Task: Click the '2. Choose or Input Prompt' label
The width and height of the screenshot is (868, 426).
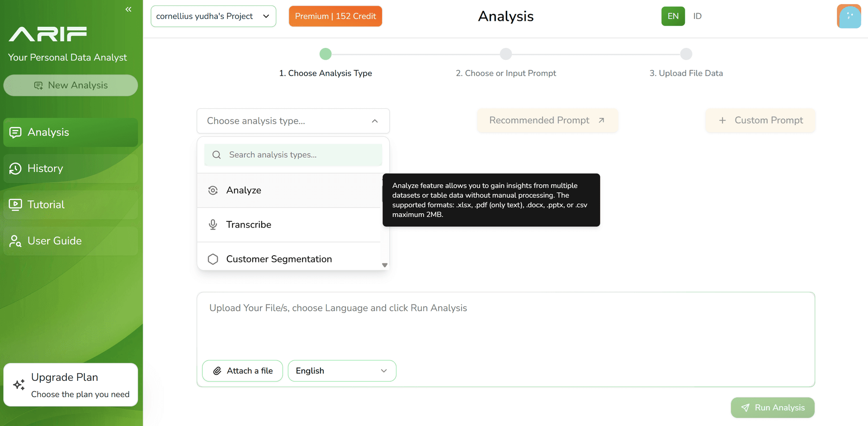Action: tap(506, 73)
